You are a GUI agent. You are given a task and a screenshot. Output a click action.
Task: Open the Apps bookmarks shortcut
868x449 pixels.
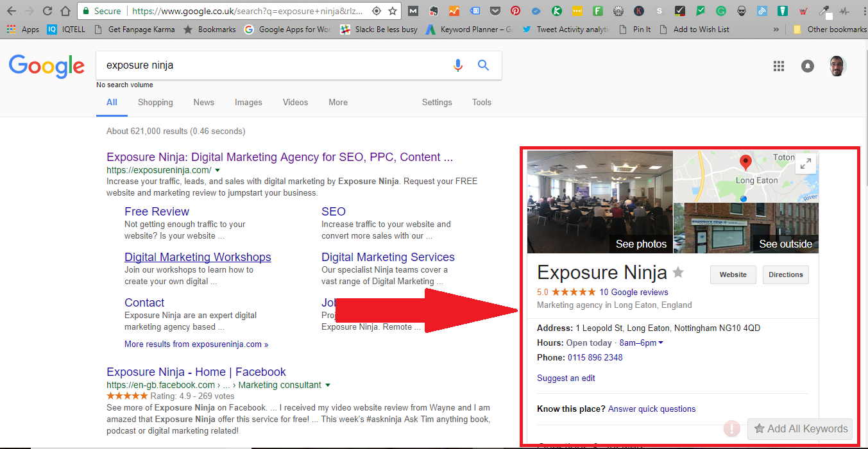(x=23, y=29)
